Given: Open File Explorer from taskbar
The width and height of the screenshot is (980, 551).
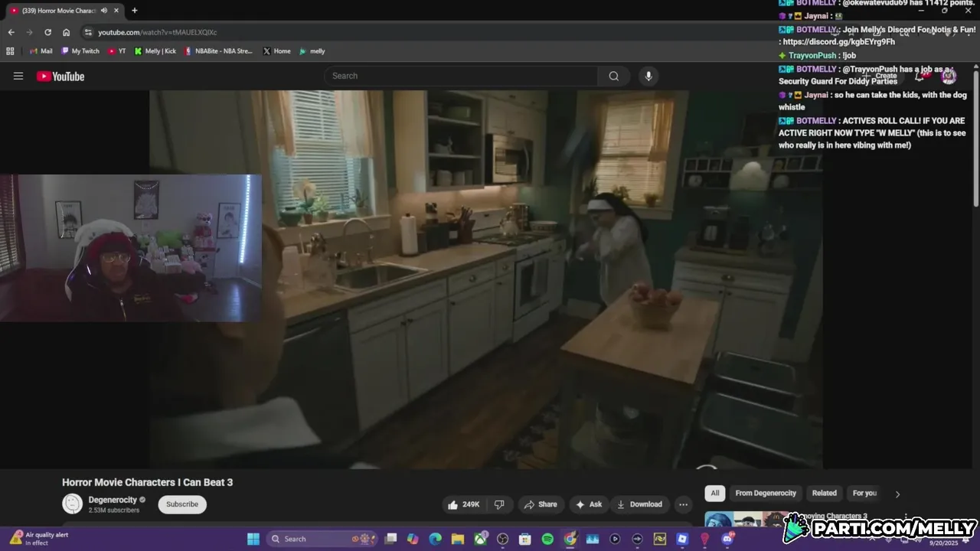Looking at the screenshot, I should pyautogui.click(x=458, y=539).
